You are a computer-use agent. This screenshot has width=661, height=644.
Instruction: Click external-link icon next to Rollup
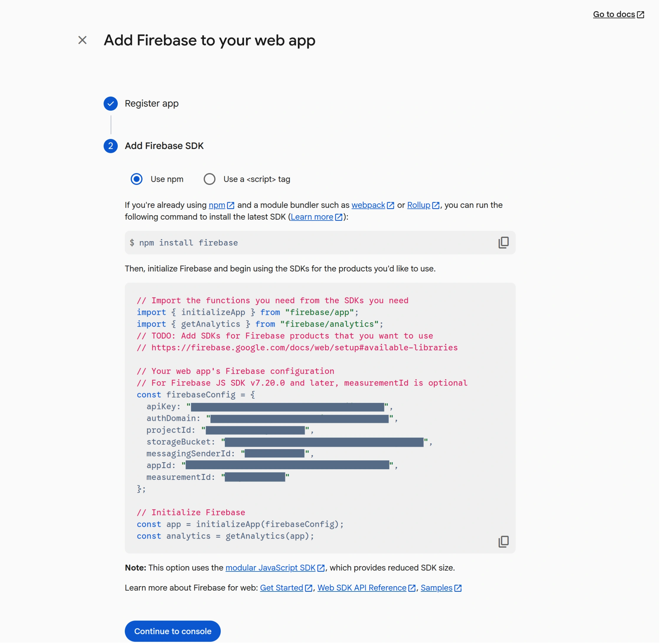pyautogui.click(x=437, y=206)
